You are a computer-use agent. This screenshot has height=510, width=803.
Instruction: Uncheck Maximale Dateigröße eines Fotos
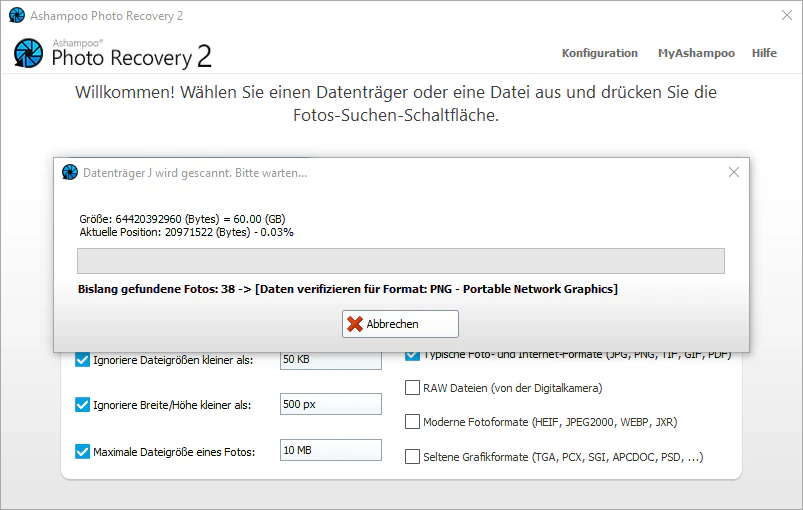pos(82,452)
